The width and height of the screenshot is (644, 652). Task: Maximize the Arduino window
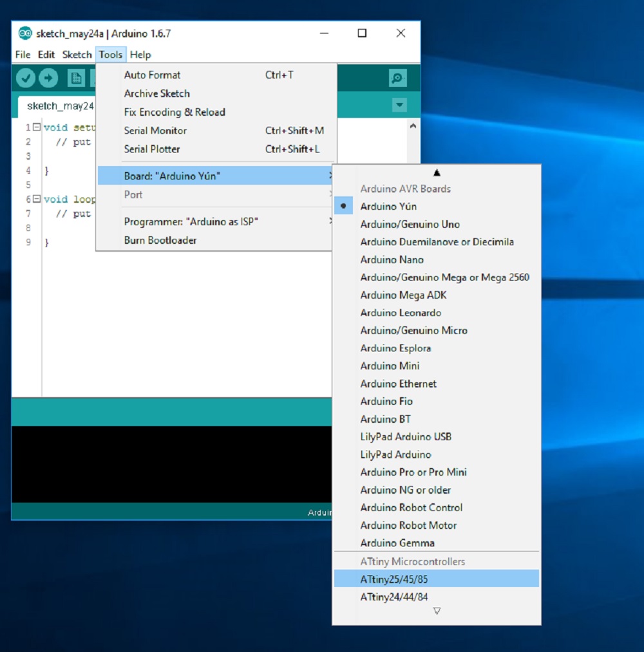(x=362, y=33)
